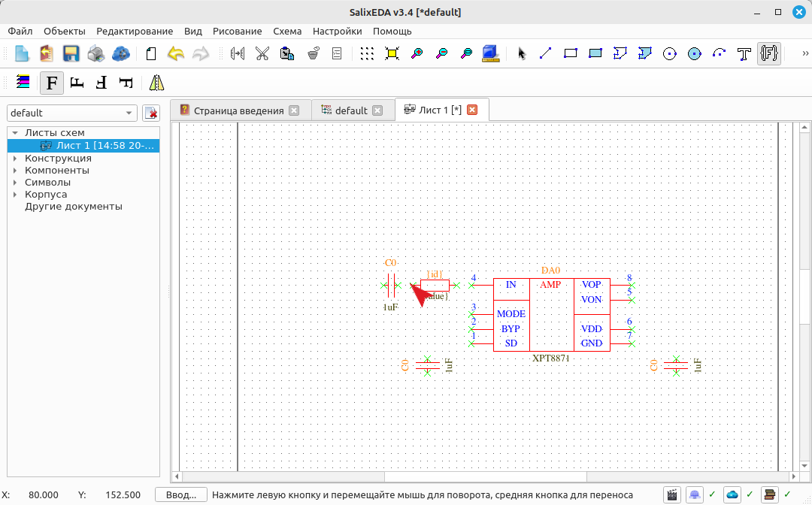Image resolution: width=812 pixels, height=505 pixels.
Task: Toggle the F rotated left orientation
Action: [x=77, y=82]
